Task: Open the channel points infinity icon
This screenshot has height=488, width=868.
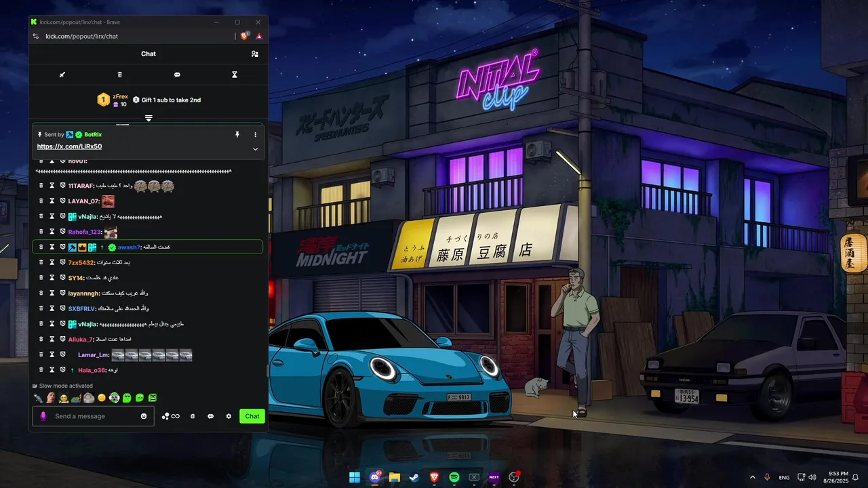Action: pyautogui.click(x=171, y=416)
